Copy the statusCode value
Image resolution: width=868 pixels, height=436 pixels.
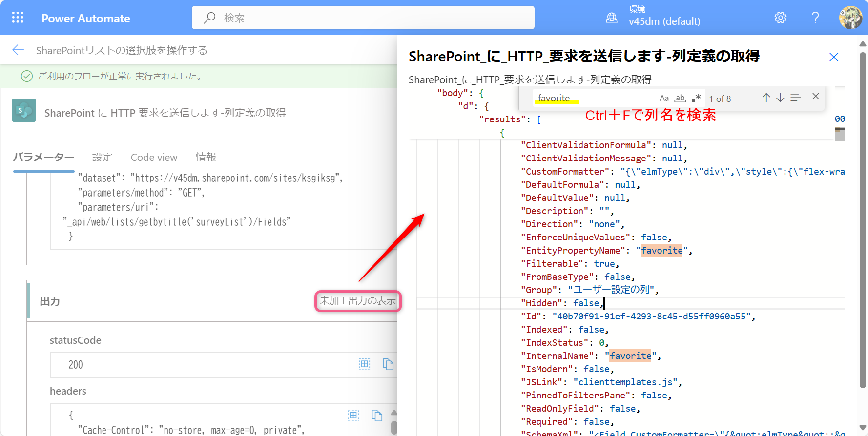click(x=388, y=364)
